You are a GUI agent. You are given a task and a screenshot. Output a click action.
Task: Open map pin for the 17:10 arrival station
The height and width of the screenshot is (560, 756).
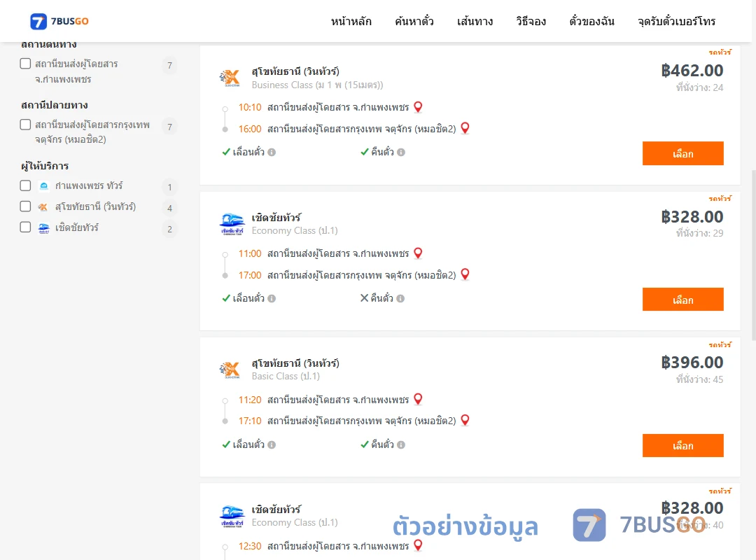click(465, 420)
